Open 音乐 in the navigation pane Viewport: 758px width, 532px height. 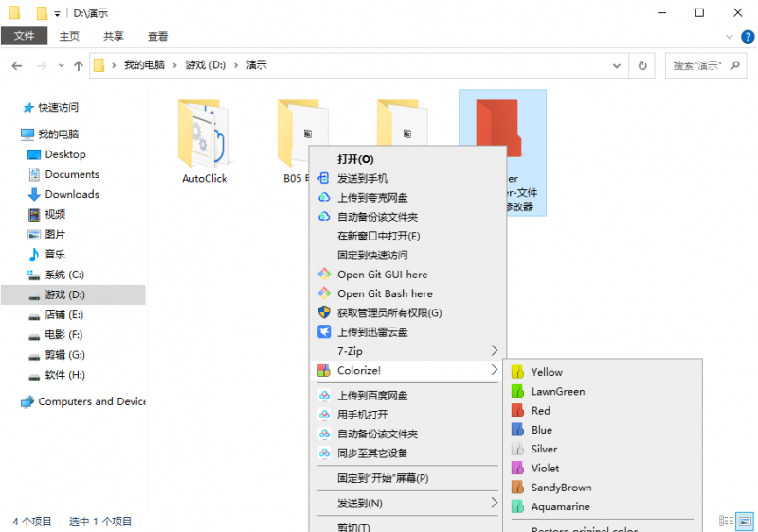click(55, 254)
